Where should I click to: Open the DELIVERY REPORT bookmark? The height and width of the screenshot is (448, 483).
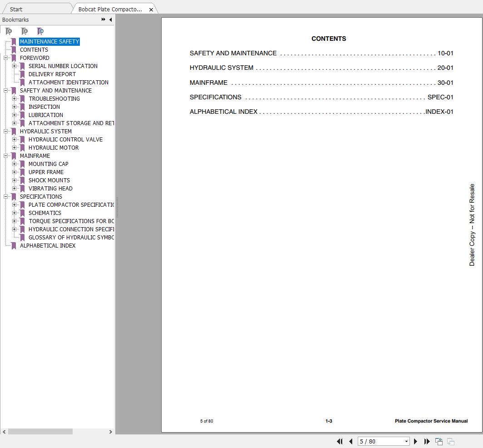52,74
